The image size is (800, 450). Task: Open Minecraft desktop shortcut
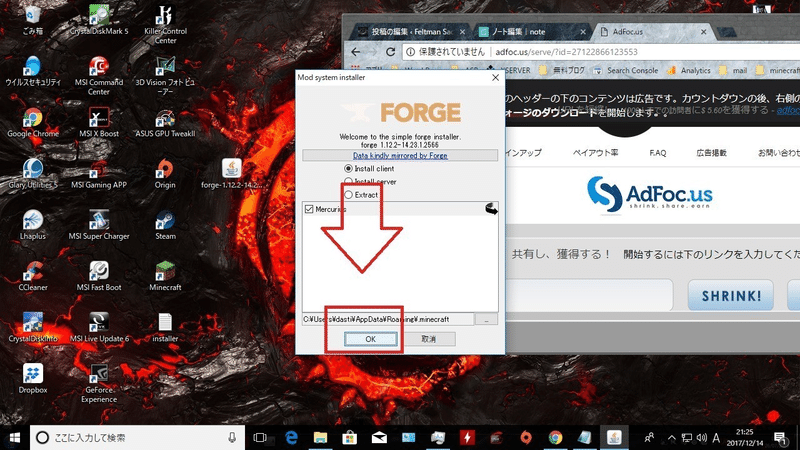tap(165, 276)
